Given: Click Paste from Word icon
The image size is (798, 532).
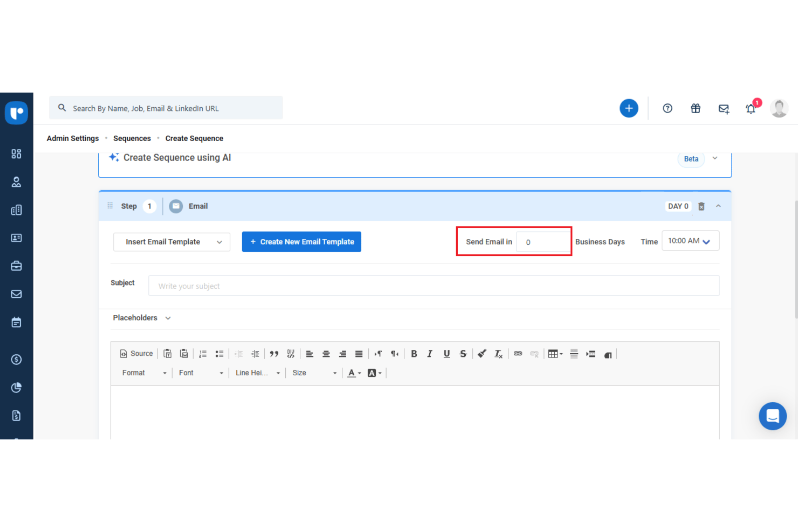Looking at the screenshot, I should [184, 354].
